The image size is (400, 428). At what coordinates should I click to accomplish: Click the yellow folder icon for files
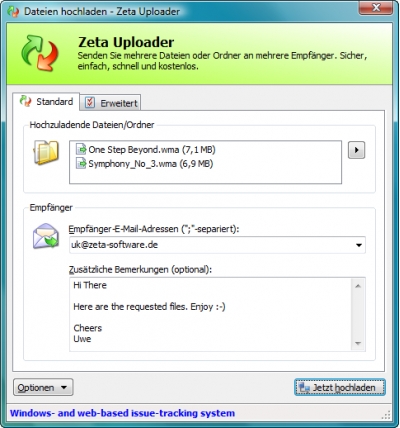[46, 153]
